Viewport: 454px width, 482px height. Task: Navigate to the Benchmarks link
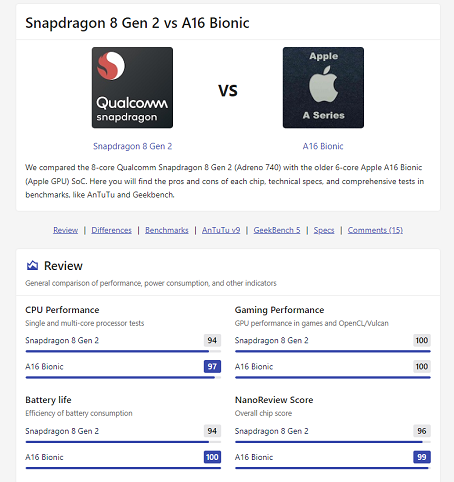pyautogui.click(x=167, y=230)
